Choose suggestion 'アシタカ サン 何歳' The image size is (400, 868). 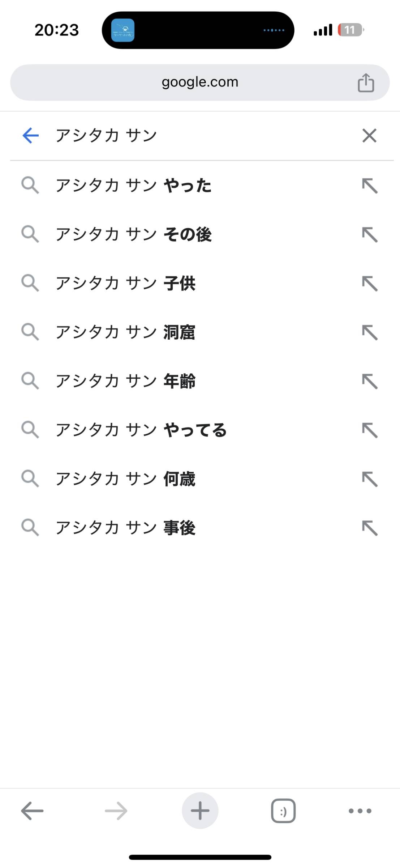[125, 479]
